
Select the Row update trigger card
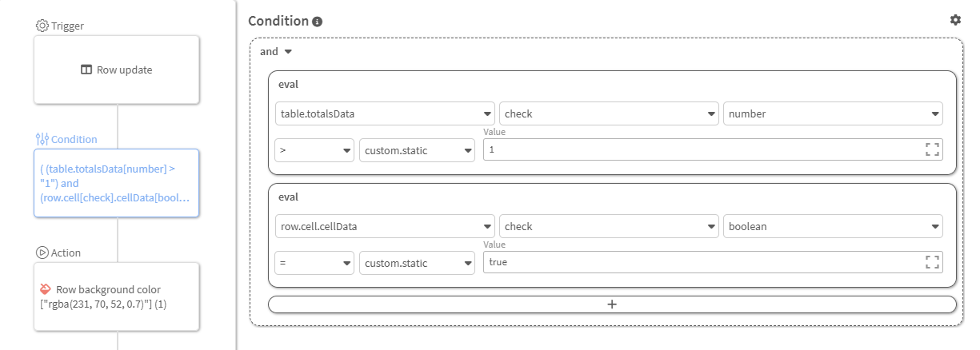click(116, 70)
